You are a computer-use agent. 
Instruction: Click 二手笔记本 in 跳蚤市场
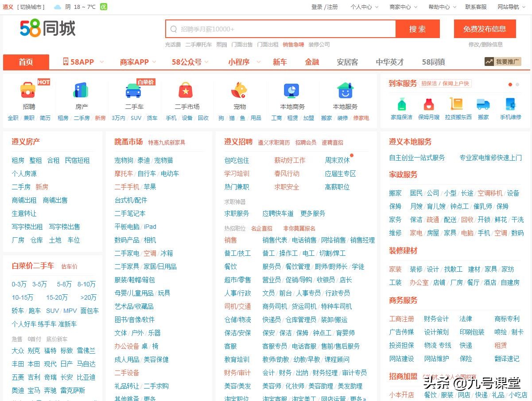coord(130,213)
